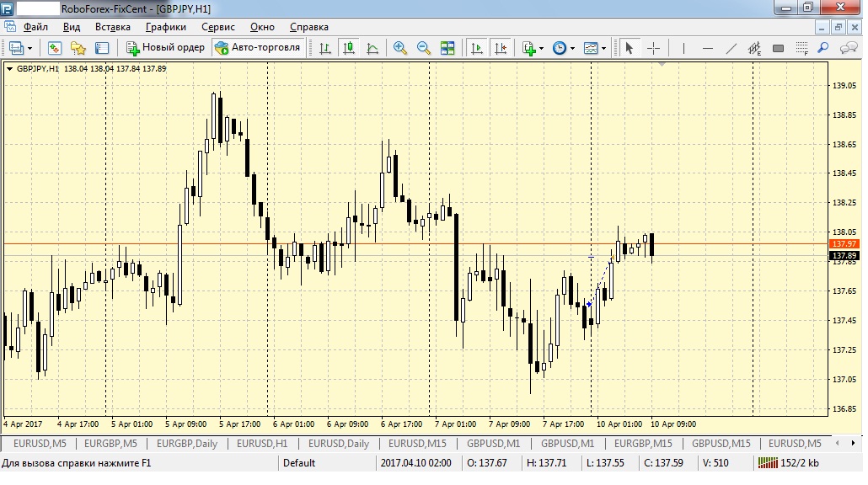Viewport: 868px width, 485px height.
Task: Enable the crosshair cursor
Action: pyautogui.click(x=653, y=48)
